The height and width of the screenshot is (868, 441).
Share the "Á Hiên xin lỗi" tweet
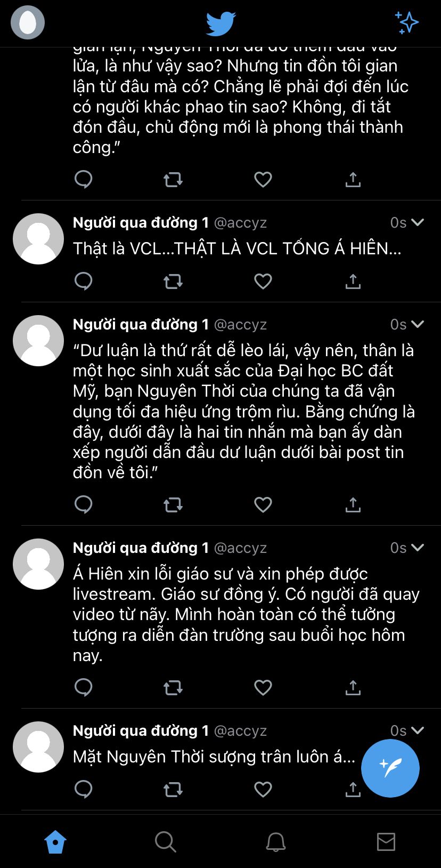(353, 687)
